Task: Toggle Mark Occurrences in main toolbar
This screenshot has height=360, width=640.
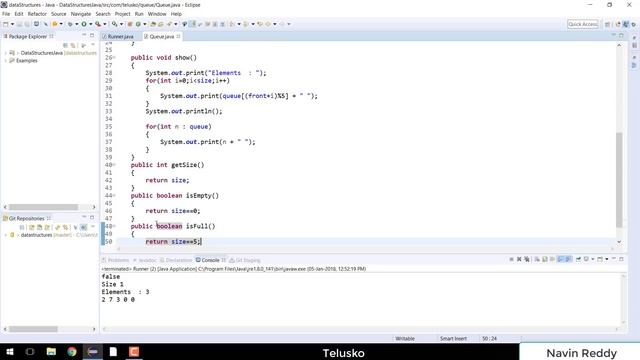Action: [193, 24]
